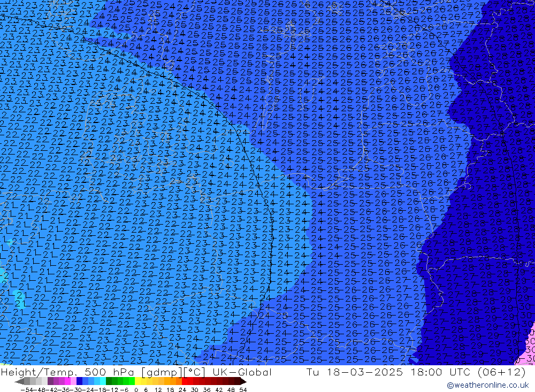The width and height of the screenshot is (535, 392).
Task: Pick the cyan swatch left of dark green
Action: pos(103,381)
